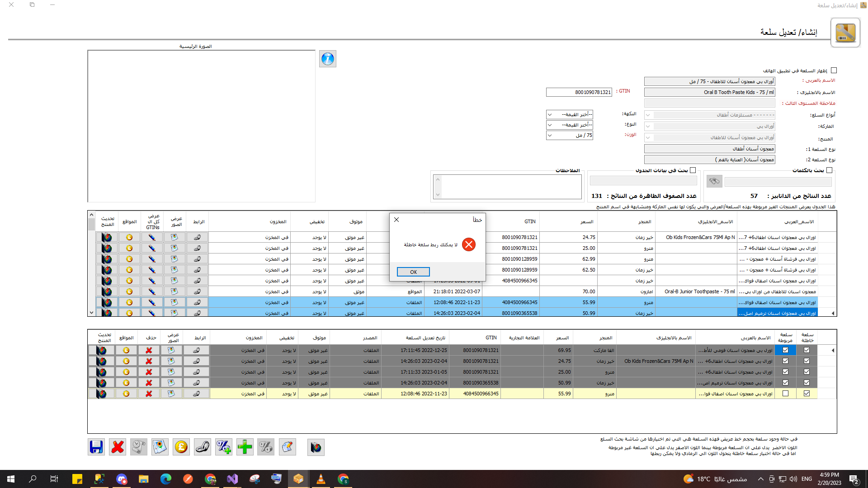Open Visual Studio from the taskbar
The width and height of the screenshot is (868, 488).
pyautogui.click(x=232, y=479)
